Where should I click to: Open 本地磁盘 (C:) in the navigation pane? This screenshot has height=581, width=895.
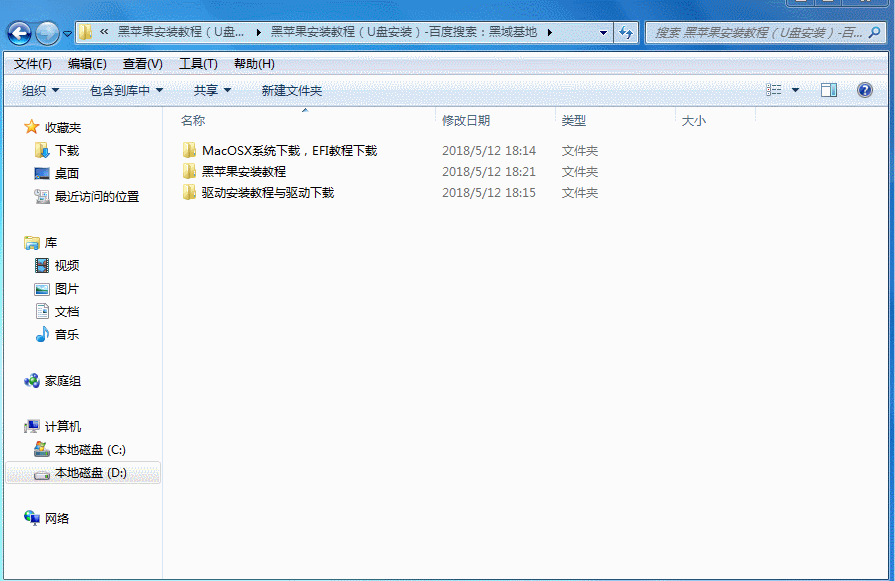click(90, 450)
